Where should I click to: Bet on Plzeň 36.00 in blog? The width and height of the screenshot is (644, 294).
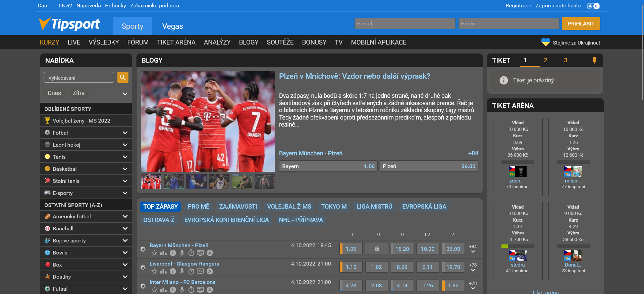[x=429, y=166]
